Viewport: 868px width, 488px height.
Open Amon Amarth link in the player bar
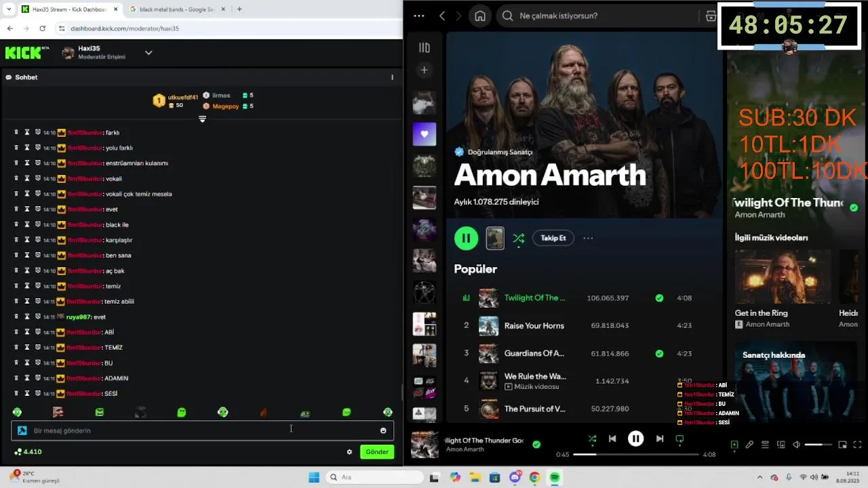pos(465,449)
